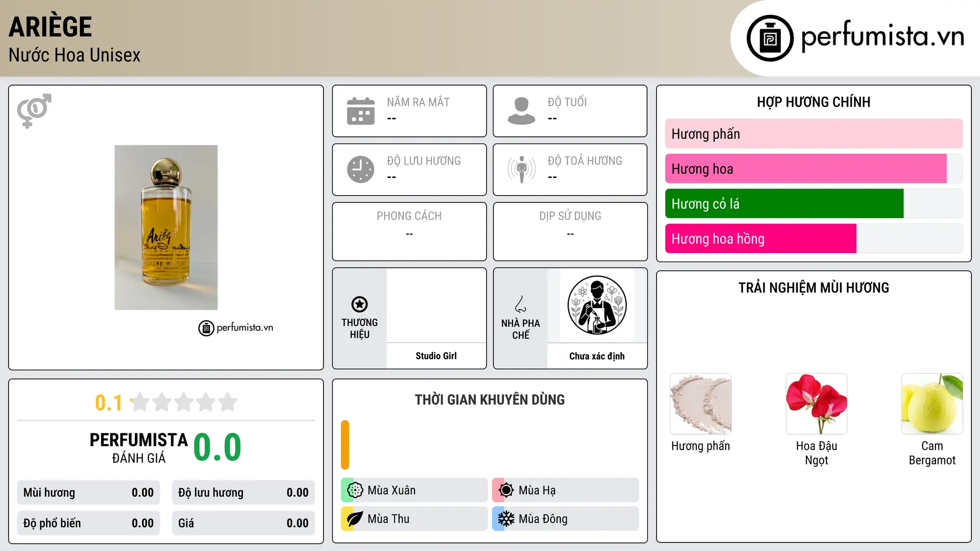Click the Độ phổ biến score row
This screenshot has width=980, height=551.
tap(89, 523)
